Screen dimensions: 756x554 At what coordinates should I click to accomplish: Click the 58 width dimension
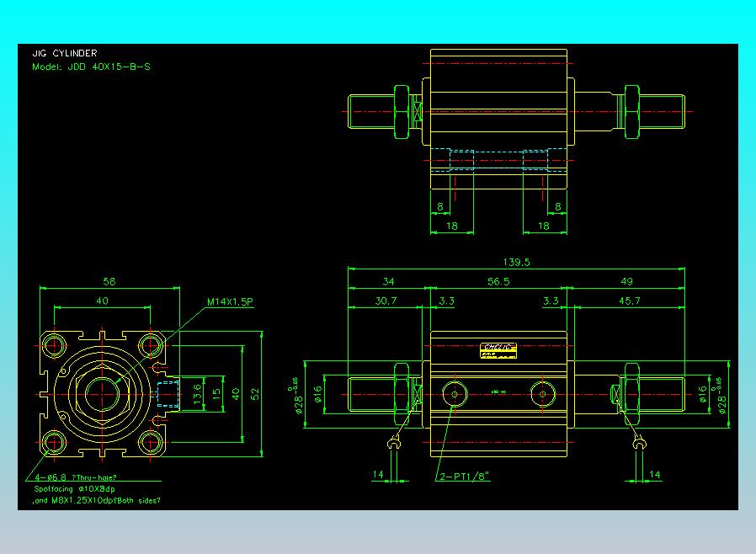pos(109,281)
